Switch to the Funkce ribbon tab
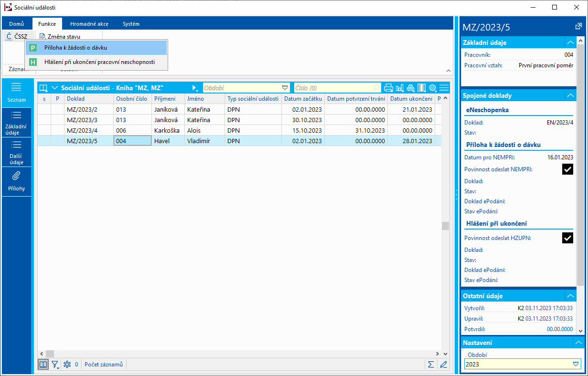588x376 pixels. pos(47,23)
